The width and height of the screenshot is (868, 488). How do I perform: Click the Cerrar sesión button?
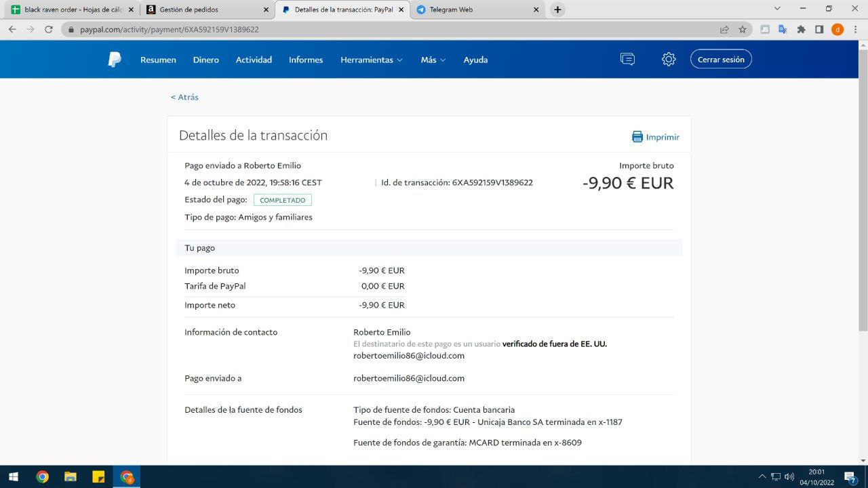(721, 60)
